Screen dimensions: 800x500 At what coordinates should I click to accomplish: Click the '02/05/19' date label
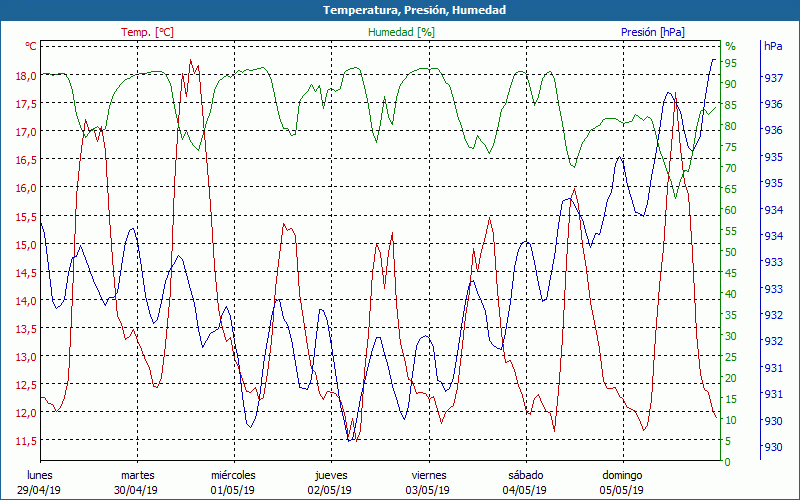tap(330, 490)
